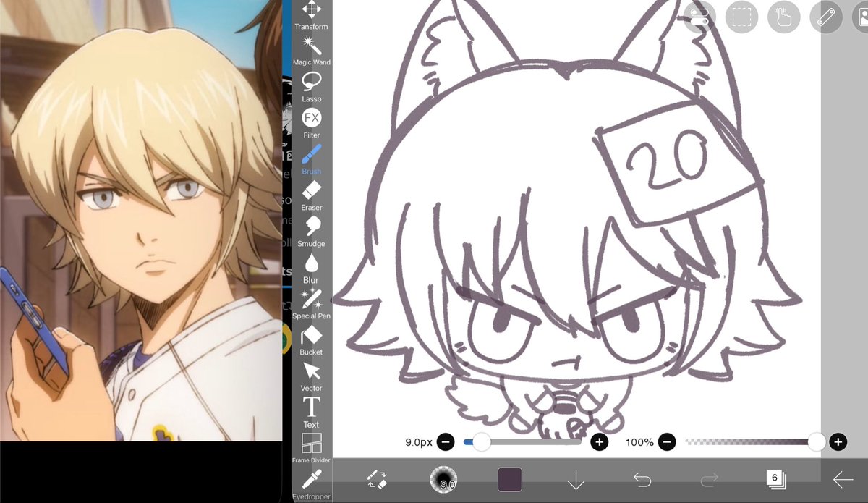
Task: Select the Smudge tool
Action: [311, 232]
